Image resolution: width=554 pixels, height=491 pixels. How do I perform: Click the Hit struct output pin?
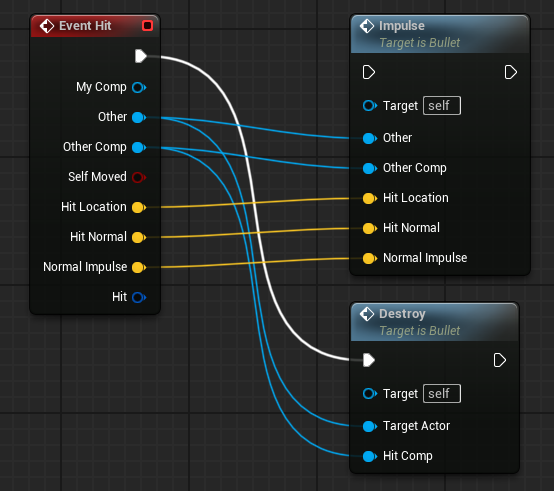click(139, 297)
